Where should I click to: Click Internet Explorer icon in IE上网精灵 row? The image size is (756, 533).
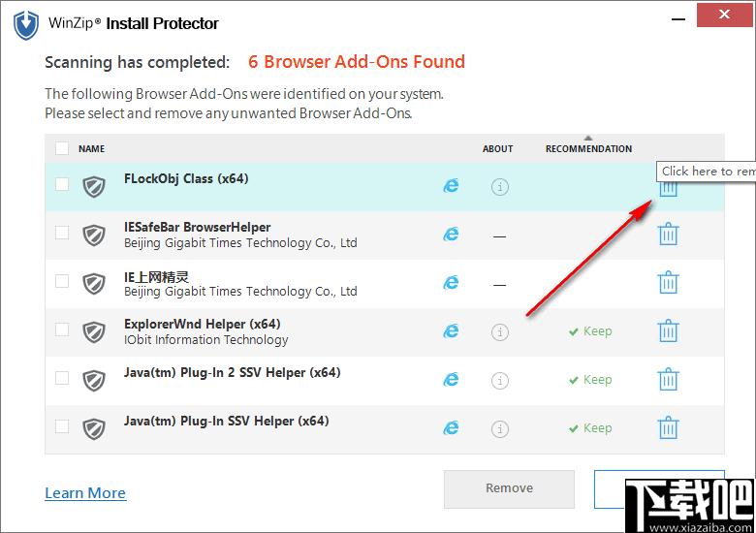pyautogui.click(x=451, y=282)
